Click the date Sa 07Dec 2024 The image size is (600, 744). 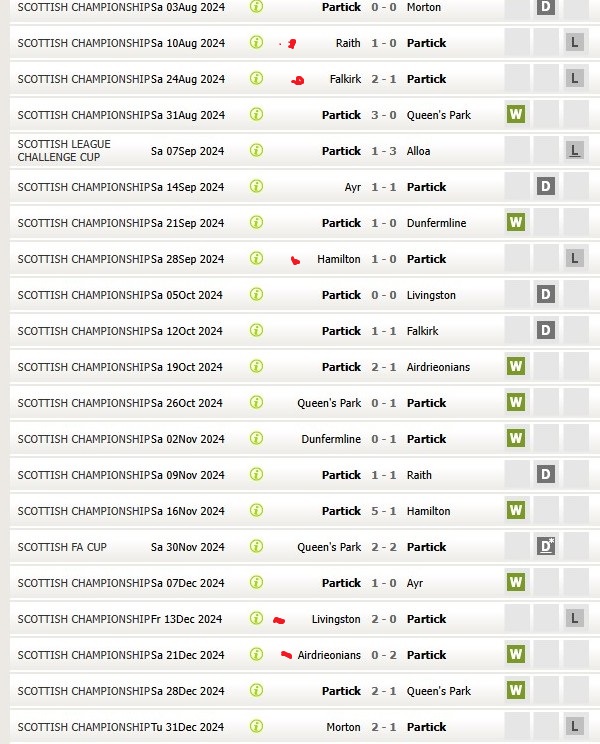187,583
